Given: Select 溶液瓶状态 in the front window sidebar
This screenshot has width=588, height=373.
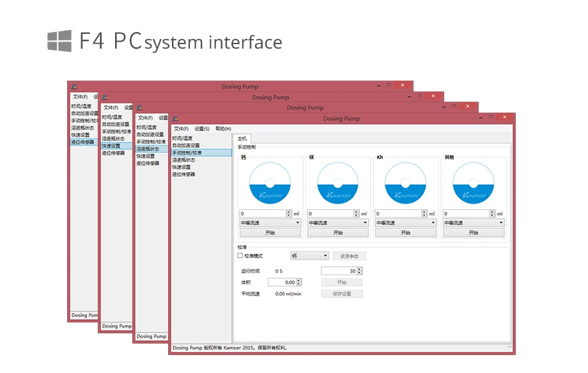Looking at the screenshot, I should pos(184,160).
